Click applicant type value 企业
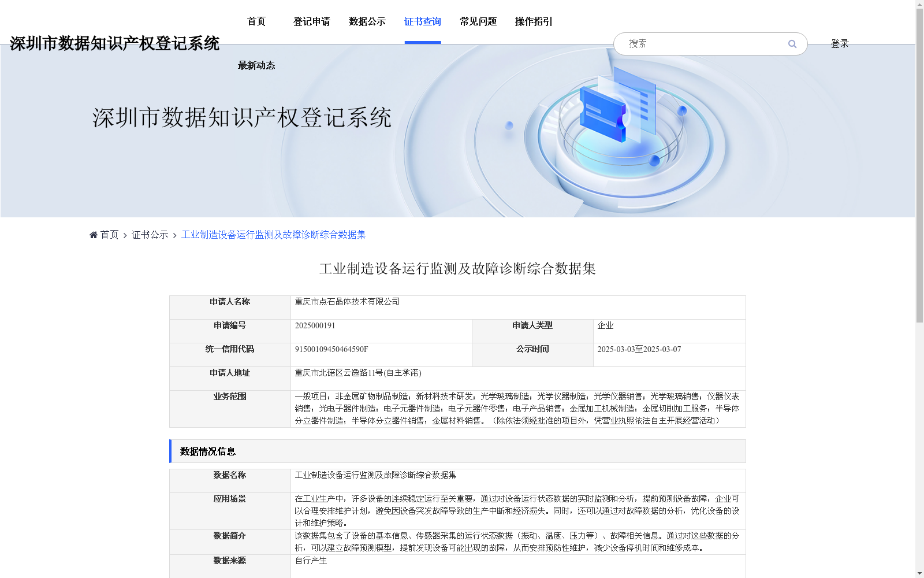Screen dimensions: 924x578 pyautogui.click(x=605, y=325)
